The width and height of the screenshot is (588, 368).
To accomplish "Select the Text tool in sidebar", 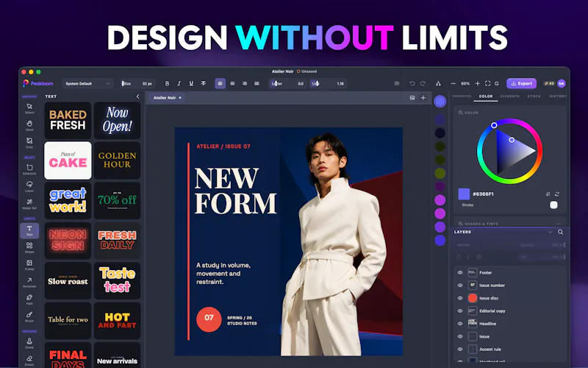I will [x=29, y=230].
